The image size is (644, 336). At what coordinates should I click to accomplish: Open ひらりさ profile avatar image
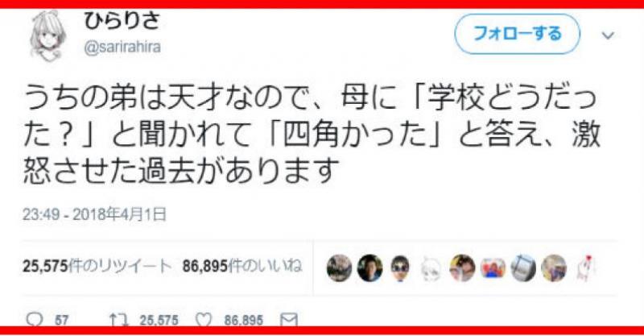[48, 36]
